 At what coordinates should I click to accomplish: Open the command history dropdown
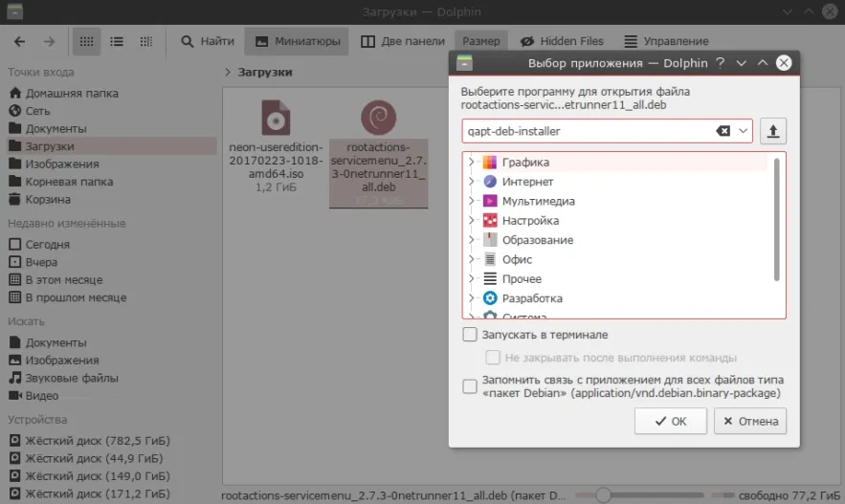click(744, 131)
